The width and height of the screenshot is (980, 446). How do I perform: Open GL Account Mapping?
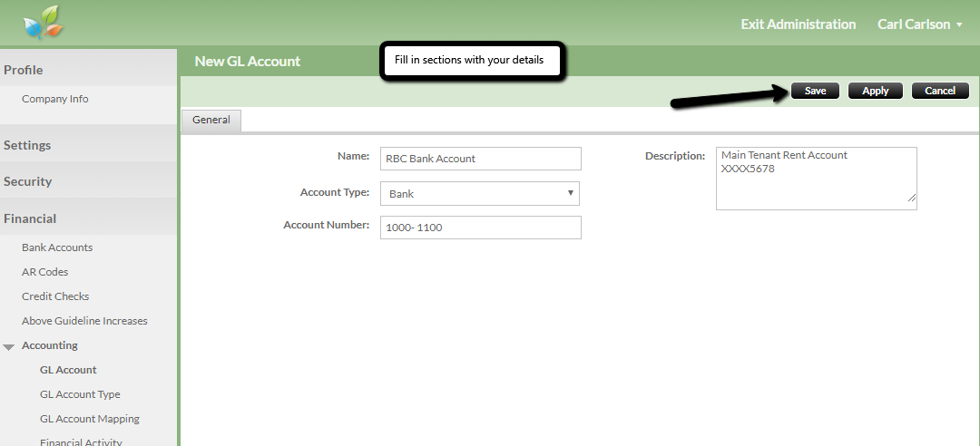[x=90, y=419]
